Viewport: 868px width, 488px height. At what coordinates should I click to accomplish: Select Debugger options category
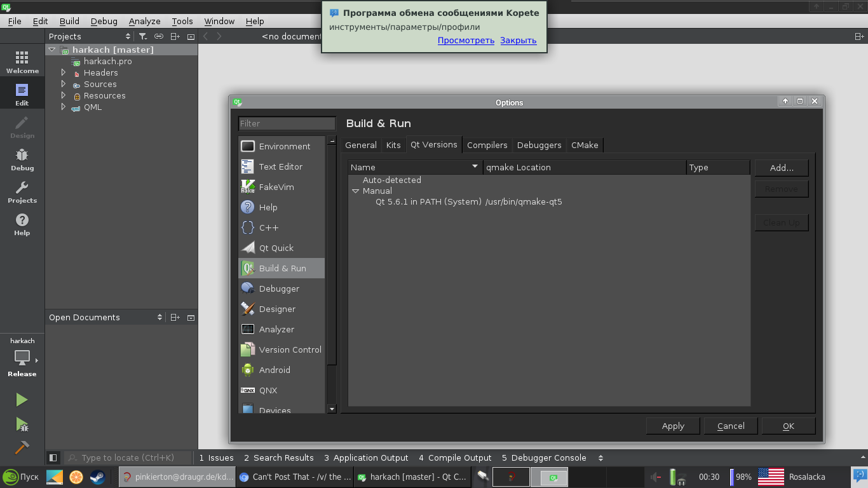point(281,288)
